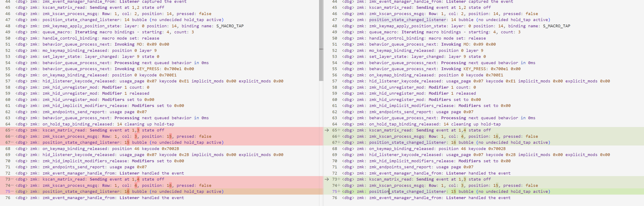
Task: Click 'keycode 0x2B' on right pane line 69
Action: click(501, 155)
